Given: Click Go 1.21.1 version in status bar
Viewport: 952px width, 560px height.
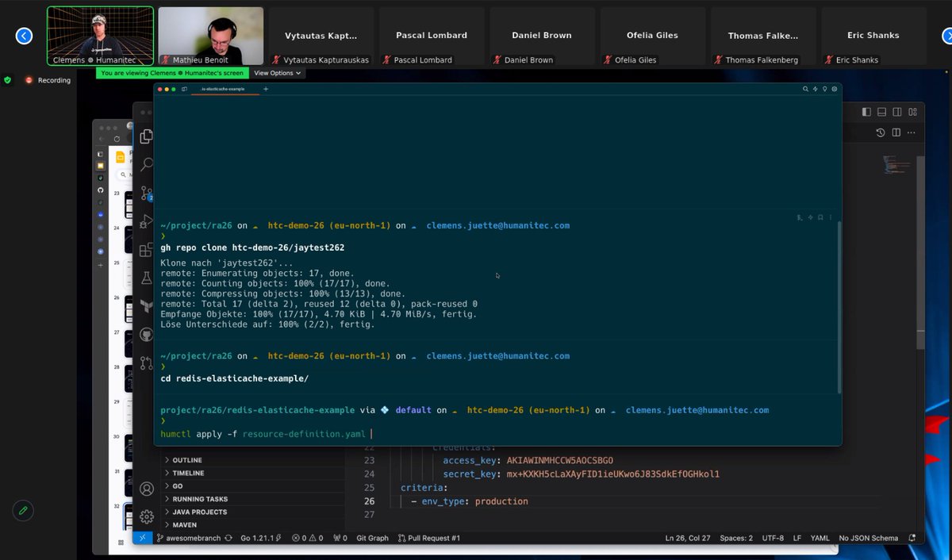Looking at the screenshot, I should pos(261,538).
